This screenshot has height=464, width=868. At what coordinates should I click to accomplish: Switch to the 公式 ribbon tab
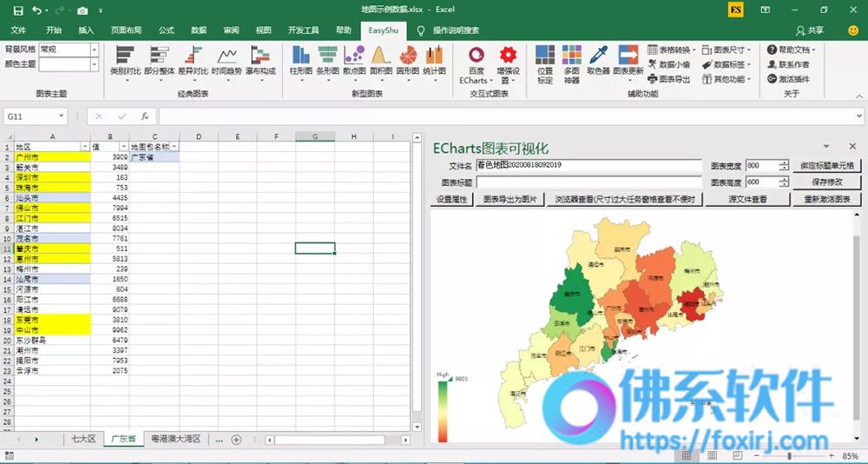(x=166, y=30)
